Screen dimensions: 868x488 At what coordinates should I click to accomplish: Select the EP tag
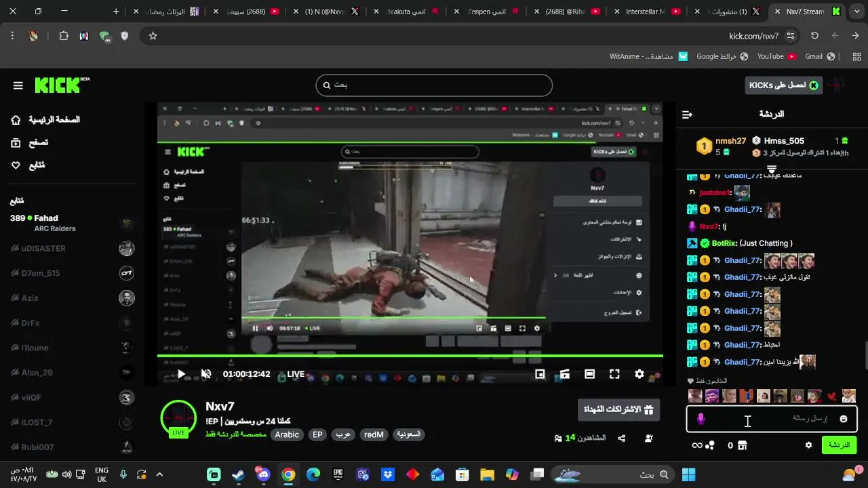coord(317,435)
